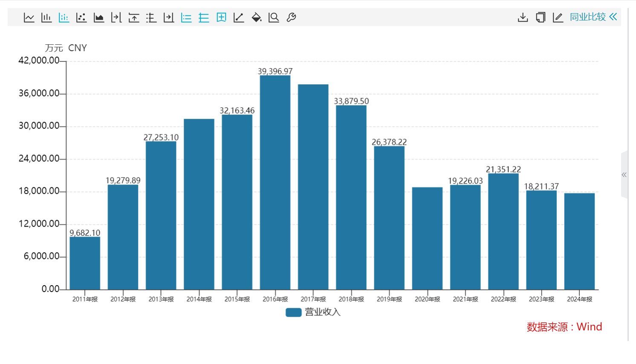
Task: Expand the 同业比较 double chevron
Action: [613, 17]
